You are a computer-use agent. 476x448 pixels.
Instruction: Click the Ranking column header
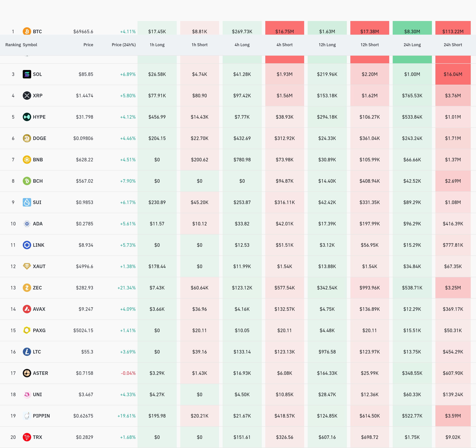coord(13,45)
